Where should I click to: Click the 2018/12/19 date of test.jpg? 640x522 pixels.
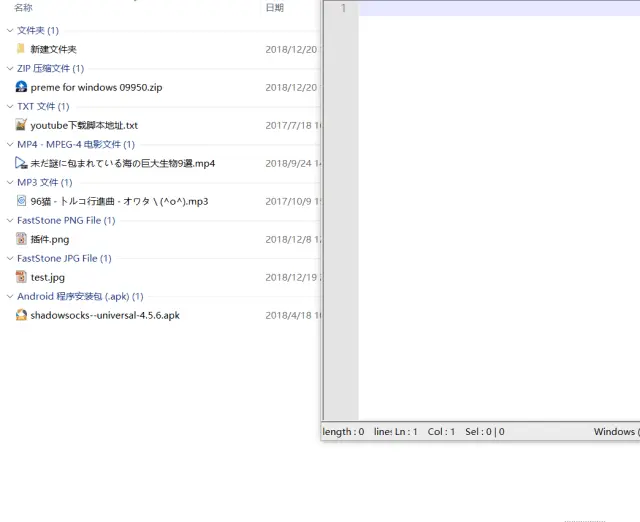tap(293, 278)
